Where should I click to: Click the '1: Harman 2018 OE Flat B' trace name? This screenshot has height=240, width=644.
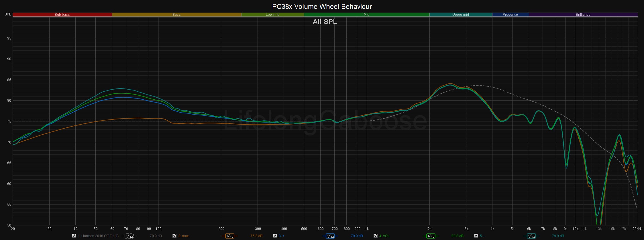click(98, 236)
